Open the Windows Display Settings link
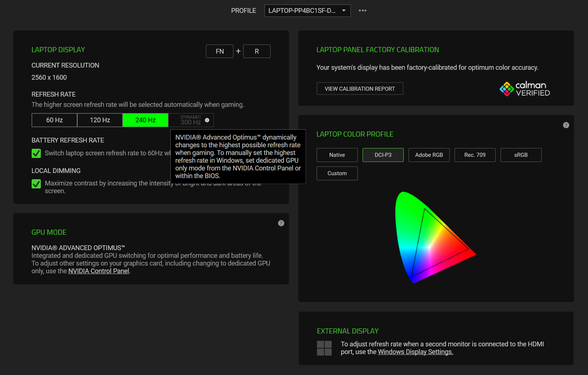Image resolution: width=588 pixels, height=375 pixels. click(415, 352)
